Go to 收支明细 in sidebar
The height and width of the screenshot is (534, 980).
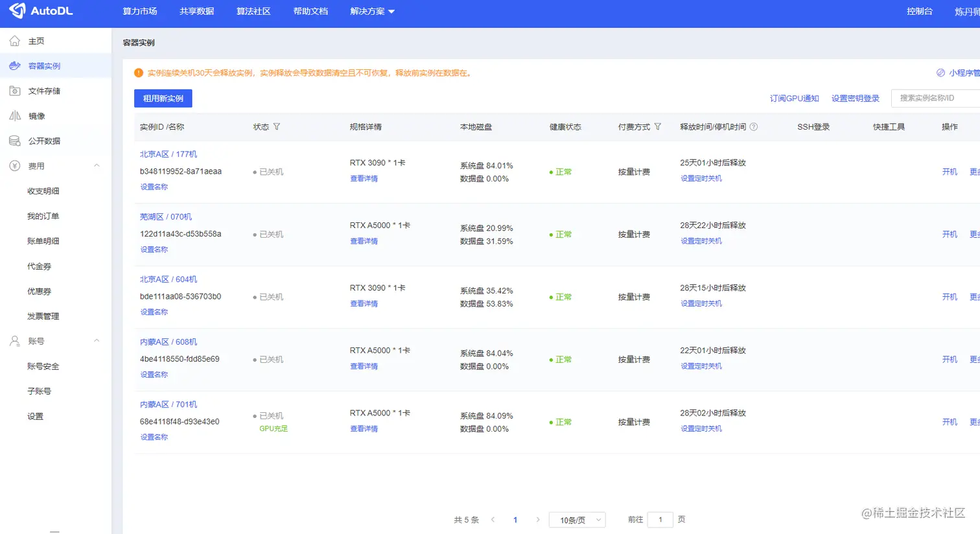(x=43, y=191)
